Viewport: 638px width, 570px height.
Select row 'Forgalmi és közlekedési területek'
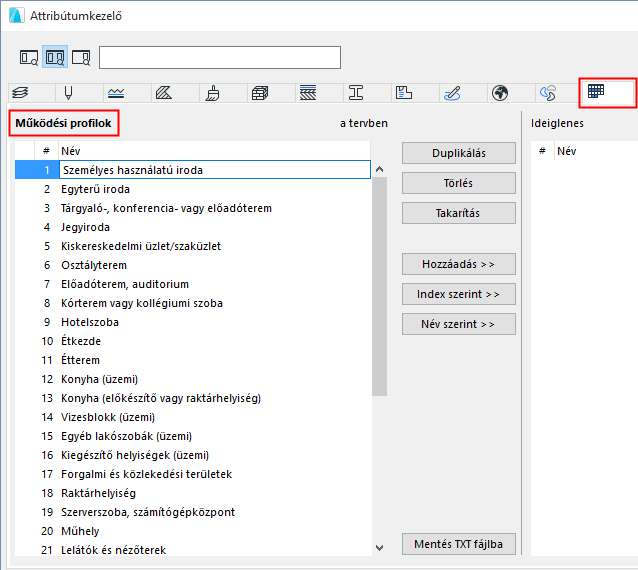193,474
